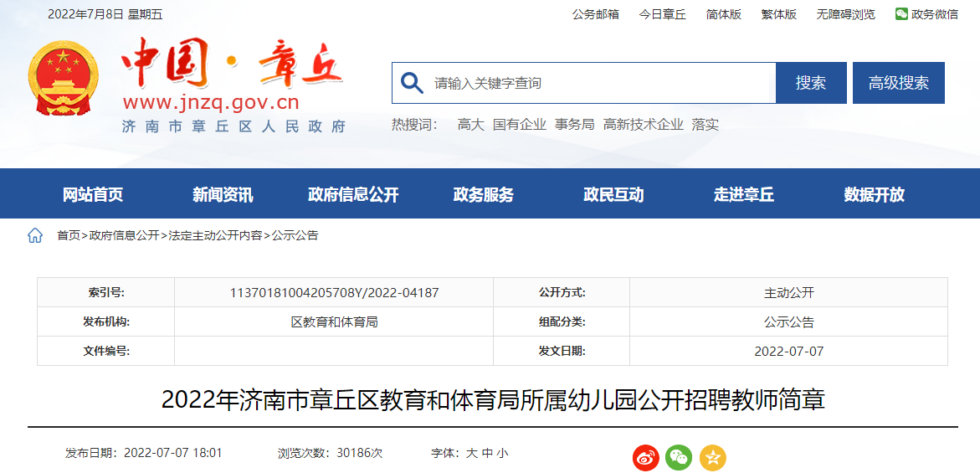Click index number 11370181004205708Y/2022-04187
This screenshot has width=980, height=473.
[335, 292]
